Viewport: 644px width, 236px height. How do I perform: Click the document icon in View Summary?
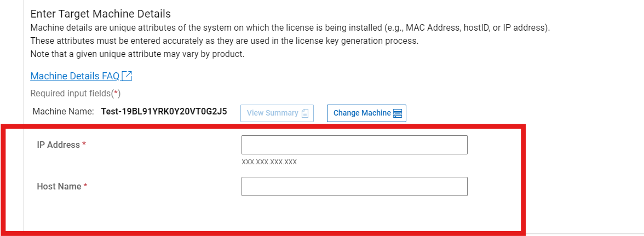pos(305,113)
